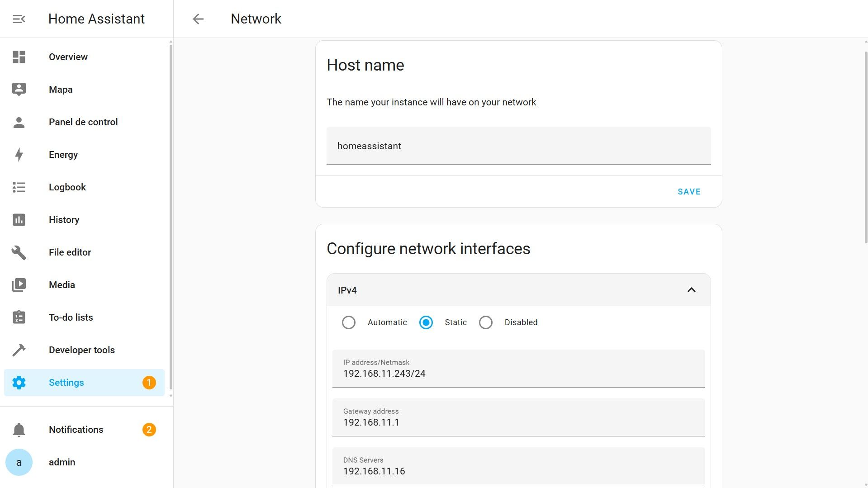The image size is (868, 488).
Task: Open To-do lists in the sidebar
Action: point(84,317)
